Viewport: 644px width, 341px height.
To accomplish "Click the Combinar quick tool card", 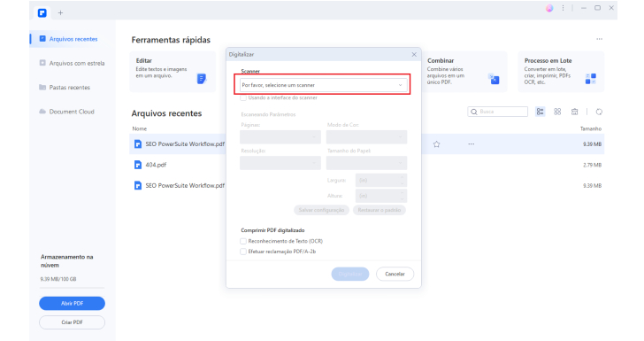I will [x=464, y=72].
